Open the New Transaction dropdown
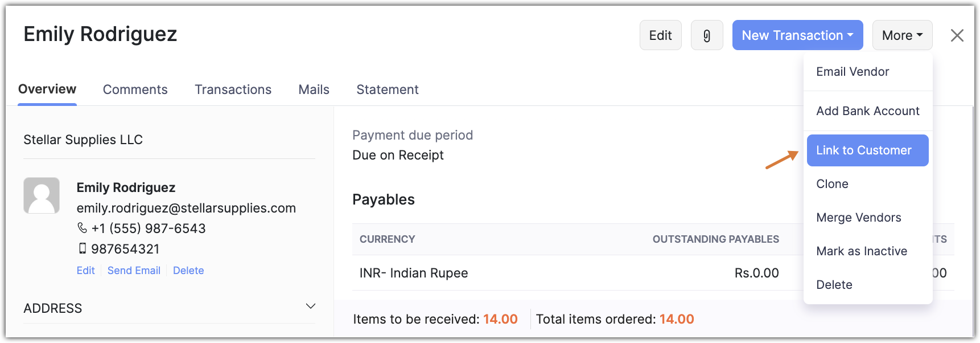This screenshot has width=980, height=343. click(797, 35)
